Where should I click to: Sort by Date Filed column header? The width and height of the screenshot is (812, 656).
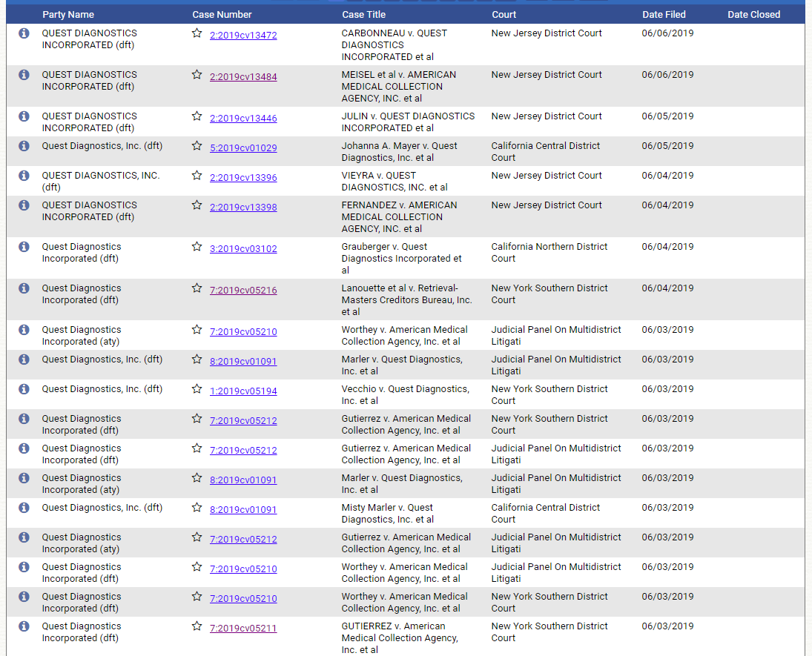point(664,15)
